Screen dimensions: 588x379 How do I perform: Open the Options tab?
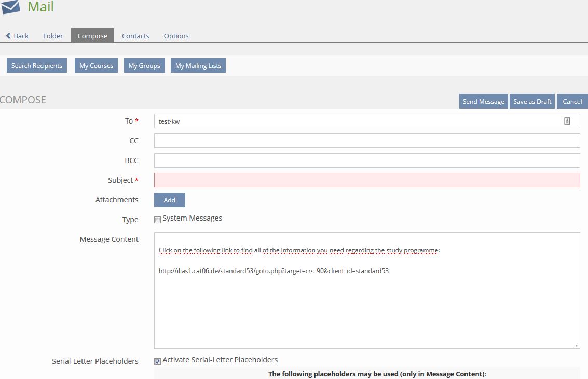coord(176,36)
